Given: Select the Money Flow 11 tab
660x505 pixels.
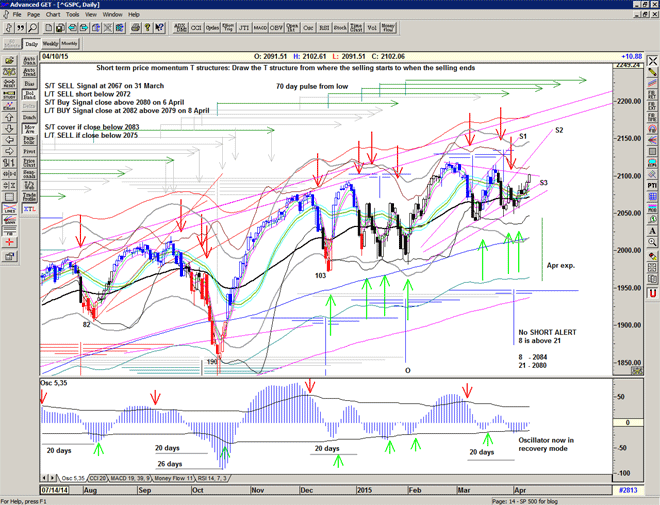Looking at the screenshot, I should pos(185,480).
